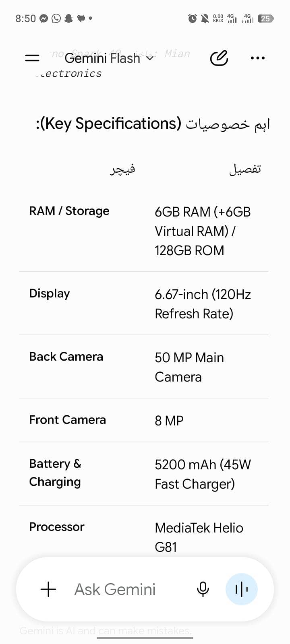Click the chevron next to Gemini Flash
290x644 pixels.
[x=149, y=58]
